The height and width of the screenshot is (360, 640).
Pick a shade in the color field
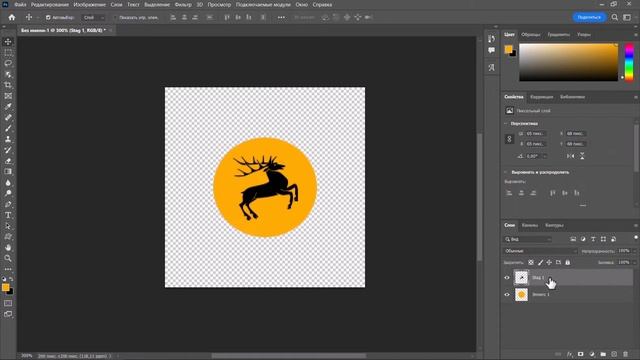tap(569, 62)
